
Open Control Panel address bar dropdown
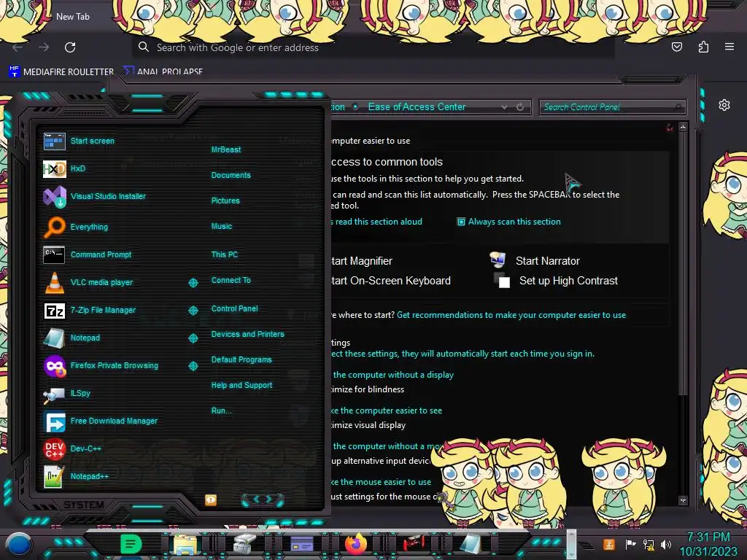504,107
